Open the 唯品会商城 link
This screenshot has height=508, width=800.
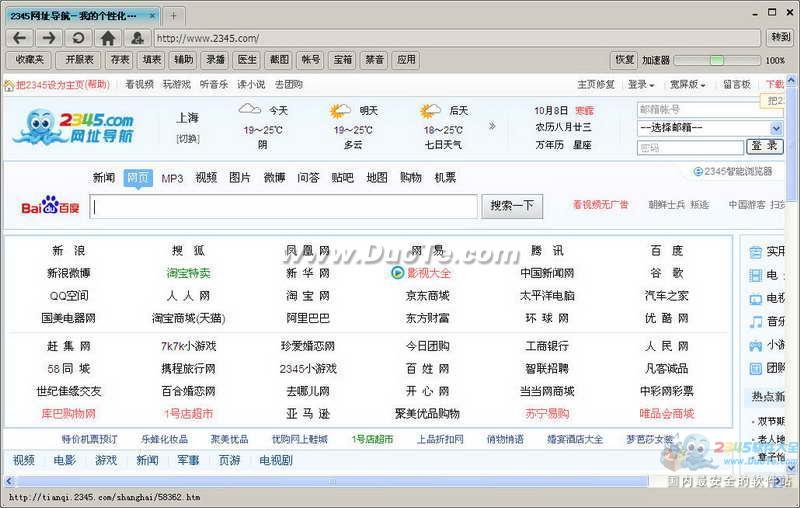click(667, 414)
